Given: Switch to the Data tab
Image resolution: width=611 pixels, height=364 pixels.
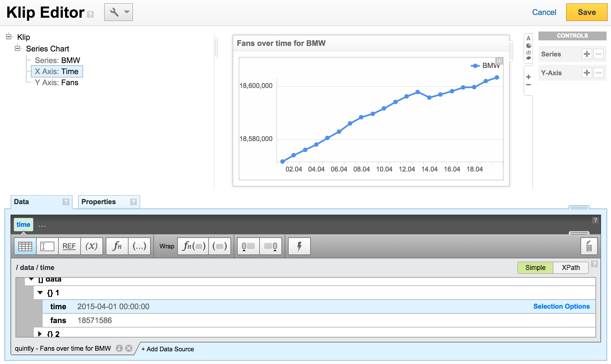Looking at the screenshot, I should pos(41,202).
